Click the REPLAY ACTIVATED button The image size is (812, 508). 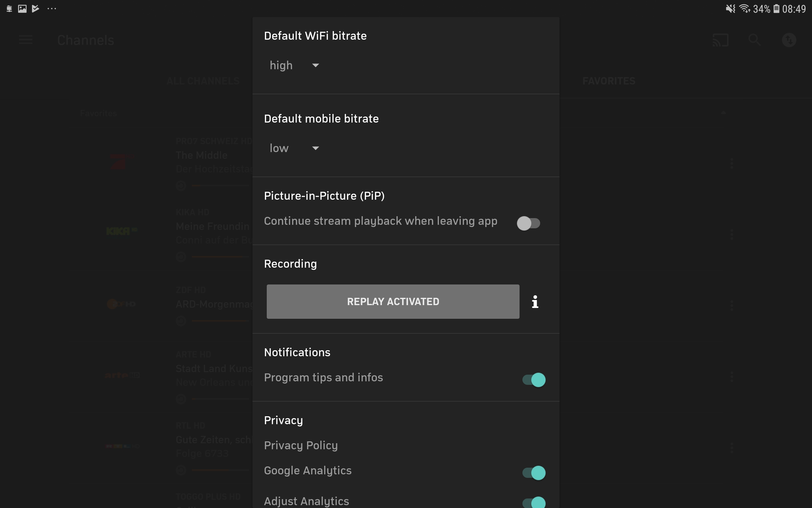pos(393,302)
